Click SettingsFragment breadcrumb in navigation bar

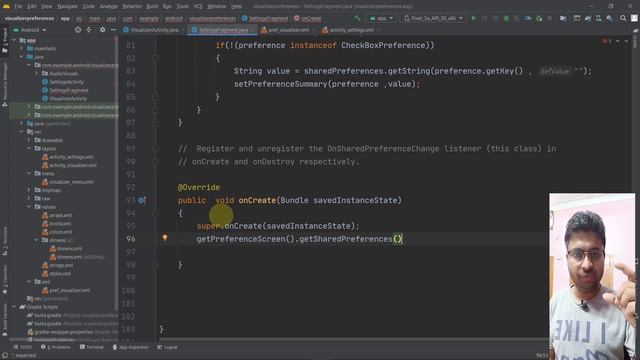tap(265, 18)
